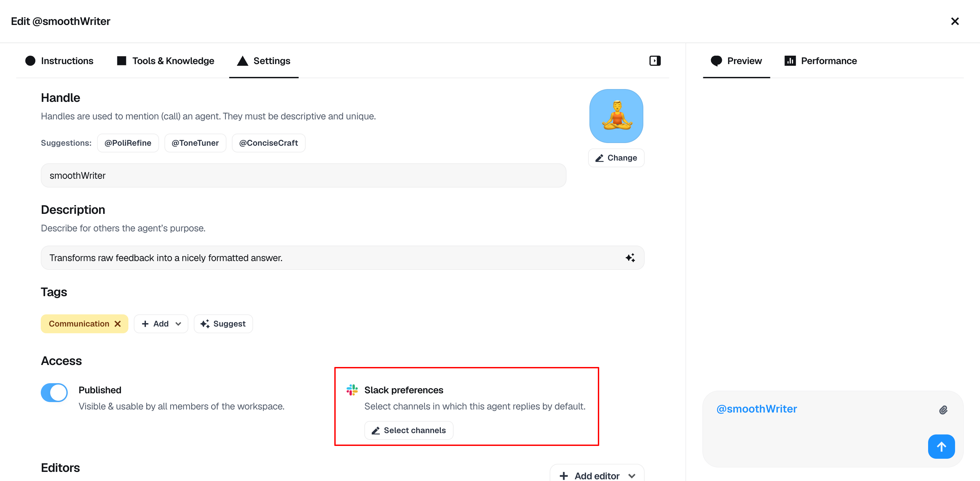
Task: Click the @smoothWriter preview message box
Action: (x=833, y=429)
